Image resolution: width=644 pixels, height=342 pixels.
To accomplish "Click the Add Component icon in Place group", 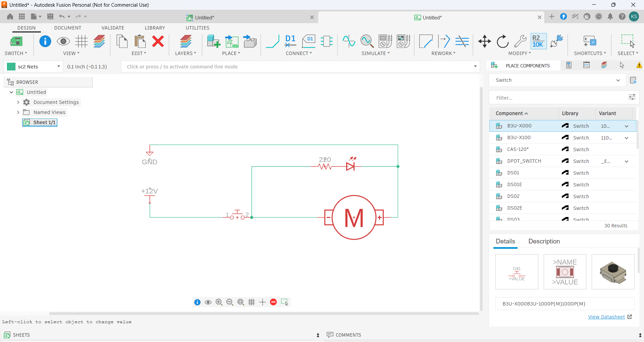I will pyautogui.click(x=213, y=41).
